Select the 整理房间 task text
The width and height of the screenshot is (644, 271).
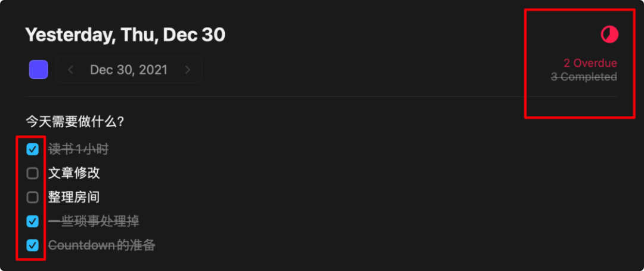pyautogui.click(x=74, y=198)
